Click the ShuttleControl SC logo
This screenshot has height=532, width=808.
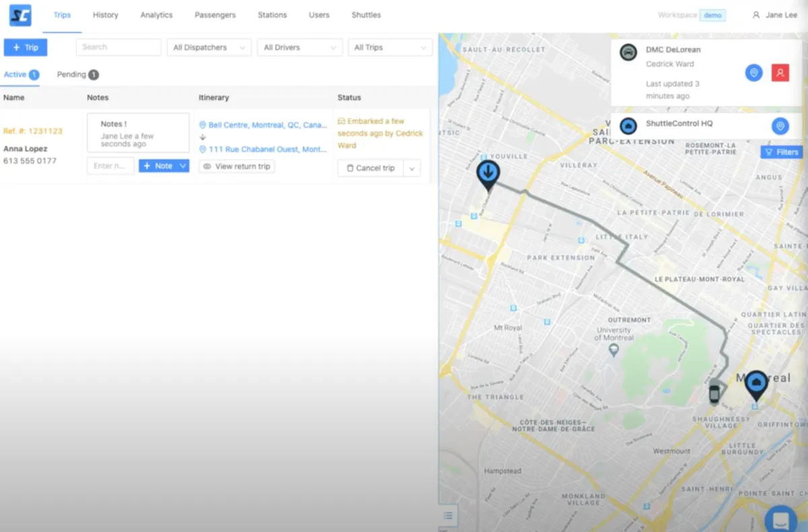coord(20,15)
